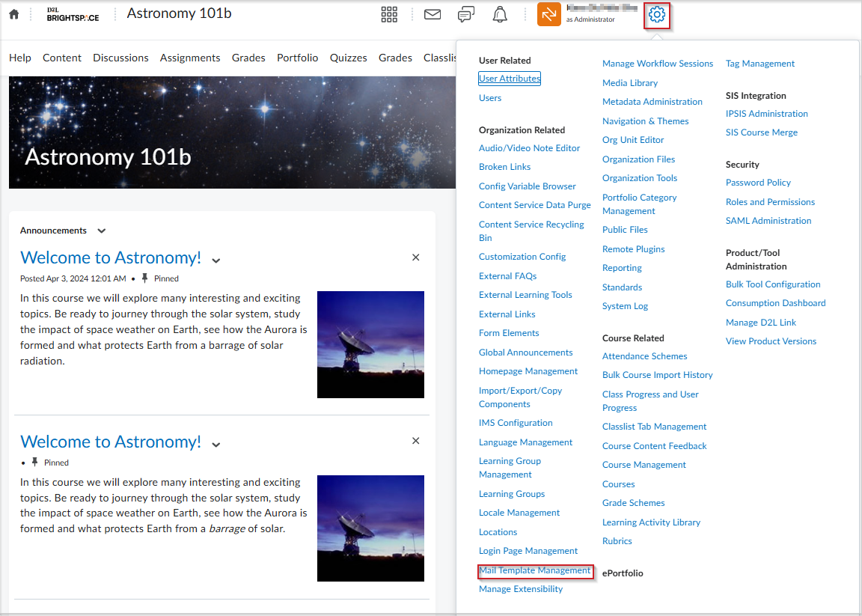Open Roles and Permissions

pyautogui.click(x=770, y=201)
